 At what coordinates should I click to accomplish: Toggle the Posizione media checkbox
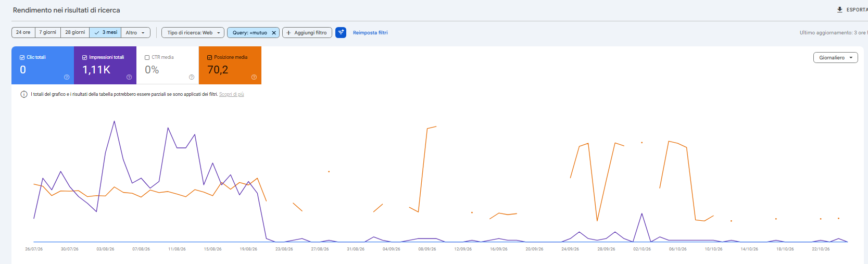(x=209, y=57)
